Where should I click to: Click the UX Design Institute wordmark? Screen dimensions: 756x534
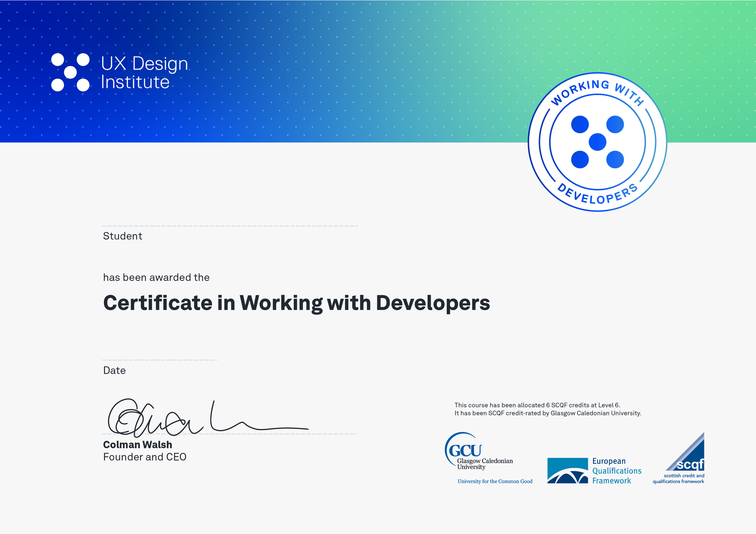(144, 73)
